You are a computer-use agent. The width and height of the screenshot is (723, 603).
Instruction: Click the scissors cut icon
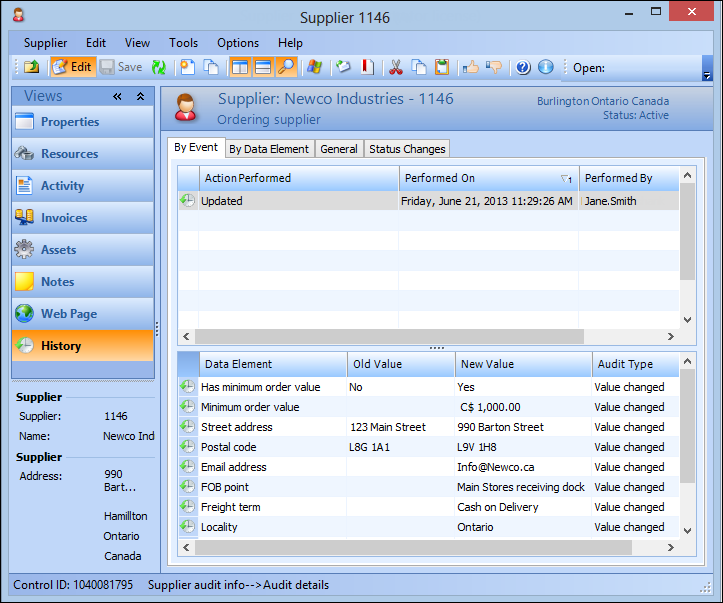coord(395,68)
